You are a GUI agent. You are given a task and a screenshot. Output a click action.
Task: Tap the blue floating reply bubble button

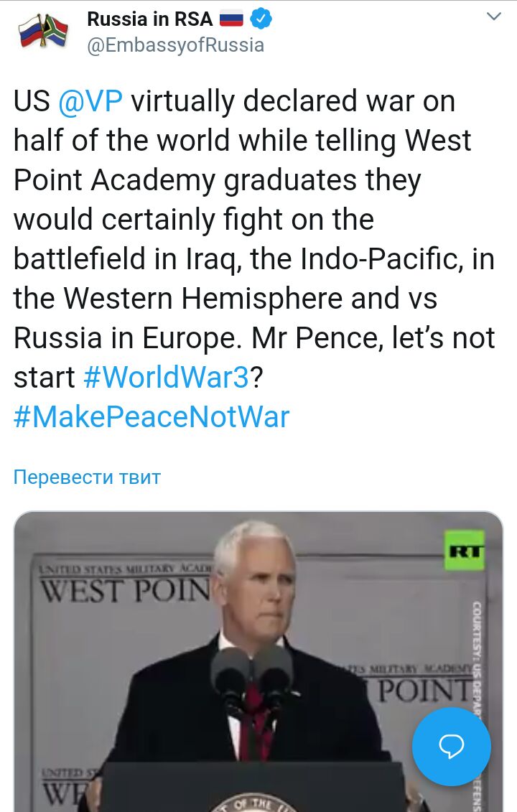click(x=451, y=747)
